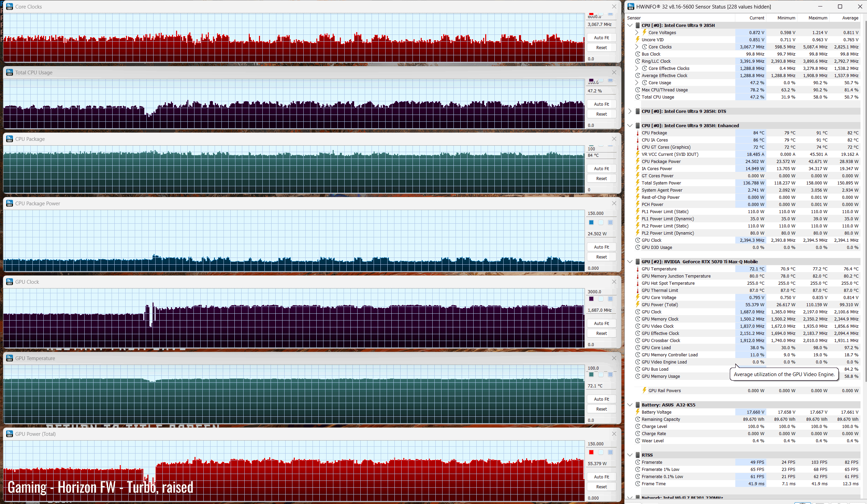This screenshot has height=504, width=867.
Task: Click Reset in Total CPU Usage window
Action: [x=601, y=114]
